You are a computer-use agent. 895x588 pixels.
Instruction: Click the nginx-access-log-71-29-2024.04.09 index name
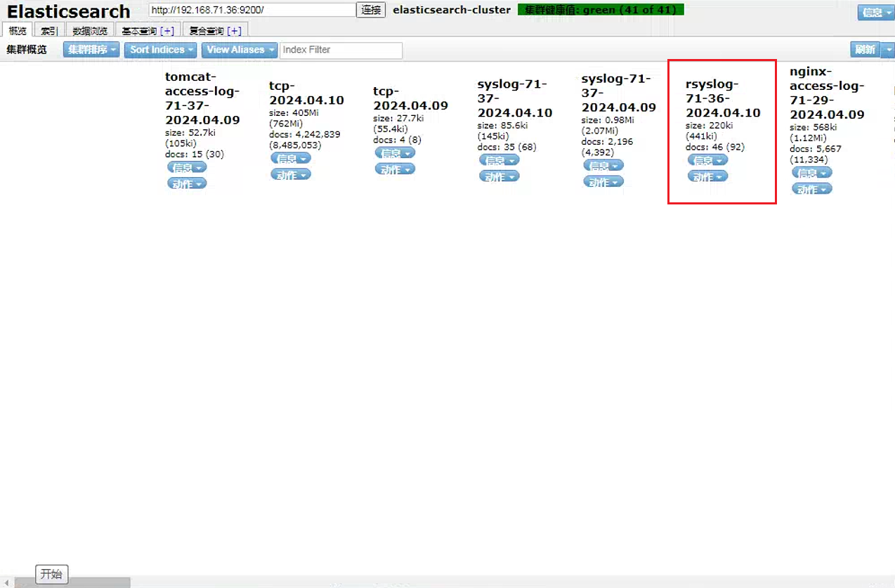(x=827, y=93)
